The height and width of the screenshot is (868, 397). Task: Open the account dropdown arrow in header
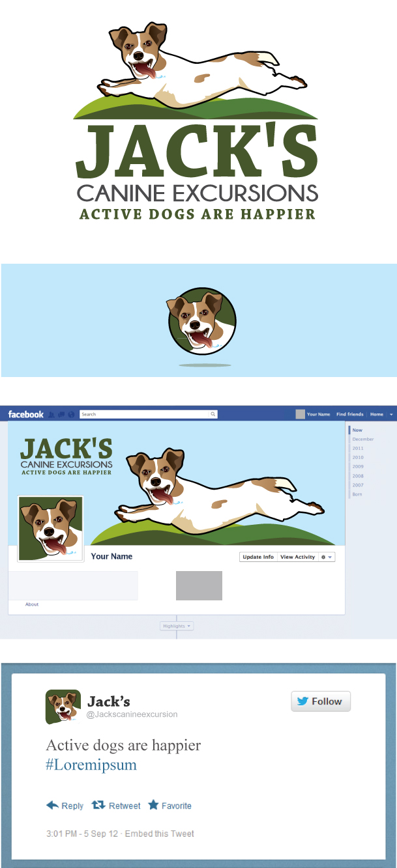[x=391, y=415]
